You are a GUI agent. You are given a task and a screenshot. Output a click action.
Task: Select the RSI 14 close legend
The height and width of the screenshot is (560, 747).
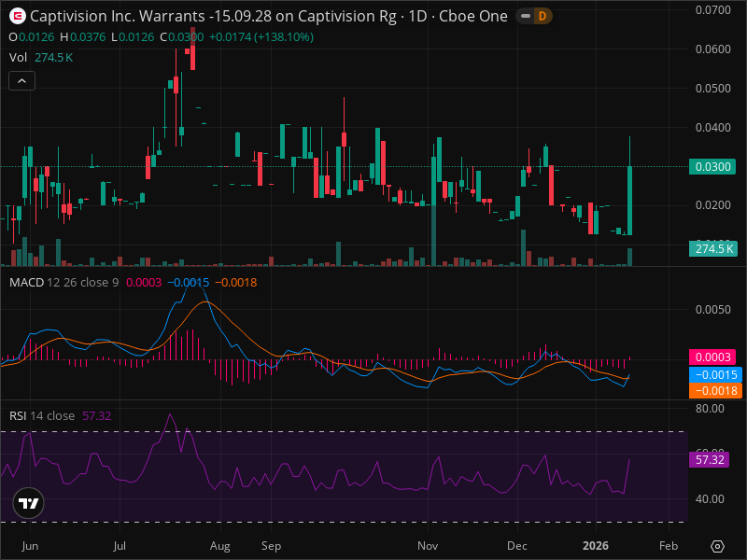(x=42, y=415)
